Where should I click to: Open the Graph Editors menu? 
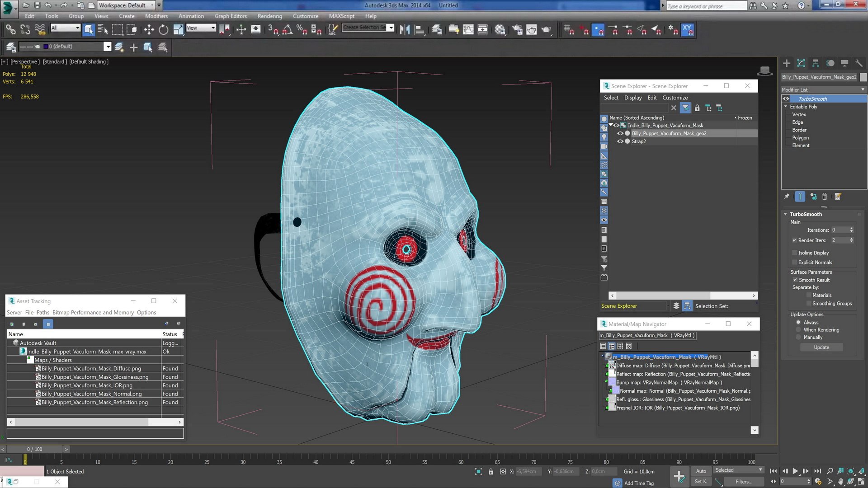(231, 16)
